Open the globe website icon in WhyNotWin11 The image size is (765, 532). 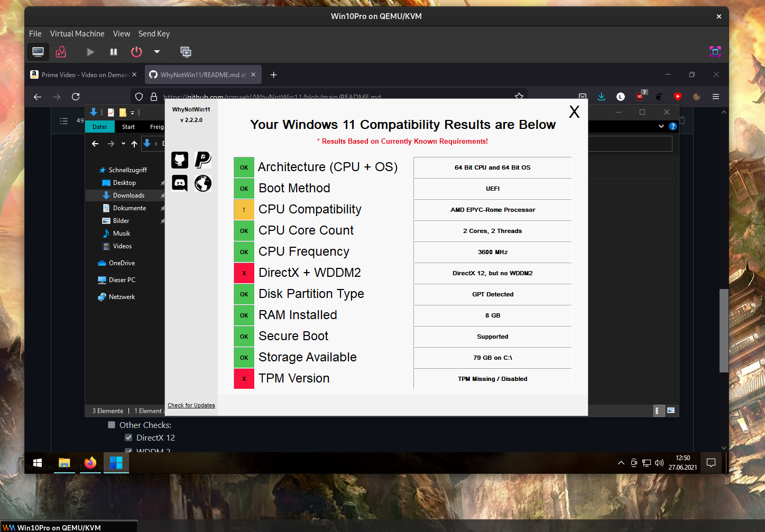coord(203,183)
